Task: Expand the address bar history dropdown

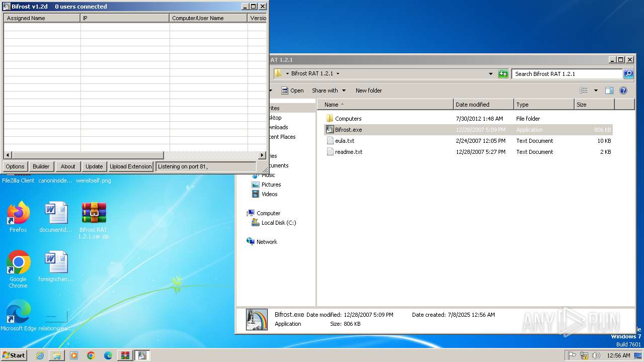Action: pos(491,74)
